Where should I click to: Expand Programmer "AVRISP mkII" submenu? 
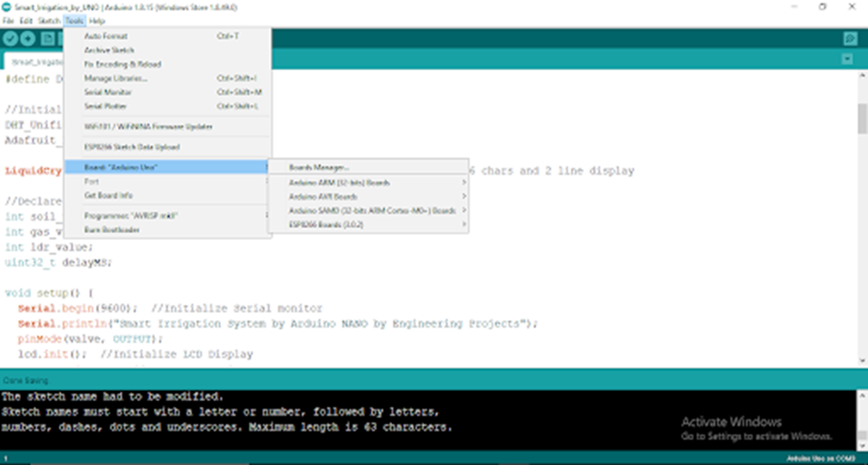[167, 216]
